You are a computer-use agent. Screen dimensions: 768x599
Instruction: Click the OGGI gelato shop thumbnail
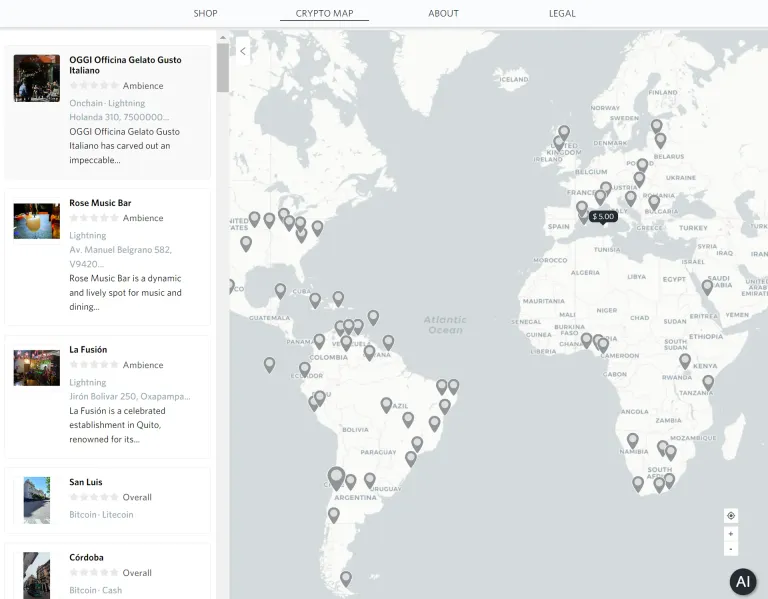point(37,78)
